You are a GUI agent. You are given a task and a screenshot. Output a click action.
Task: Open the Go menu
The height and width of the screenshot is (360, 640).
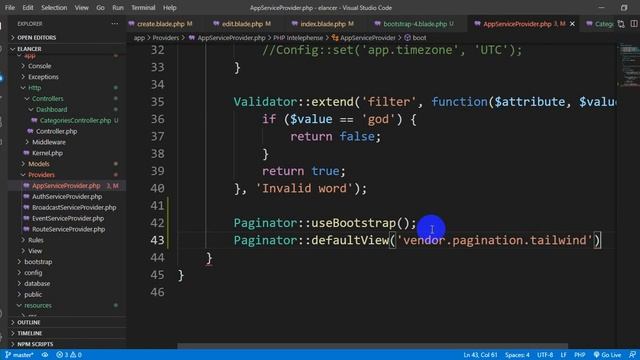[x=100, y=8]
